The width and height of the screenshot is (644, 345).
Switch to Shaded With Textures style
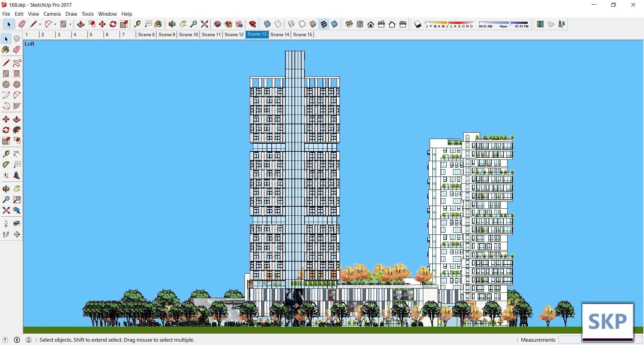[324, 24]
